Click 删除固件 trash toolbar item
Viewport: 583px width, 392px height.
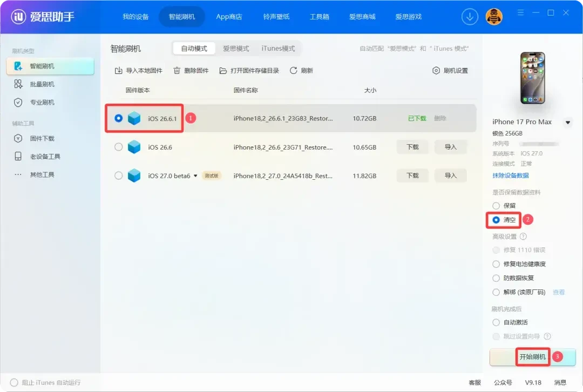coord(191,71)
